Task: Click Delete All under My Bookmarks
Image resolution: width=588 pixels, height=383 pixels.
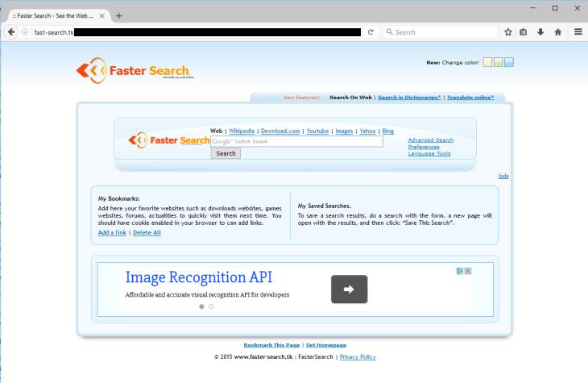Action: click(147, 232)
